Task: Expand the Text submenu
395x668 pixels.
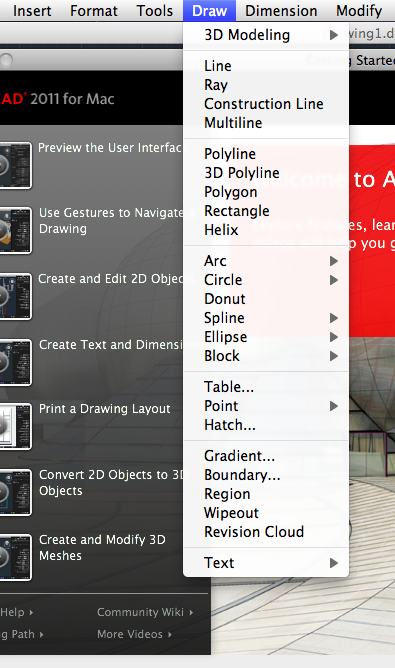Action: [266, 563]
